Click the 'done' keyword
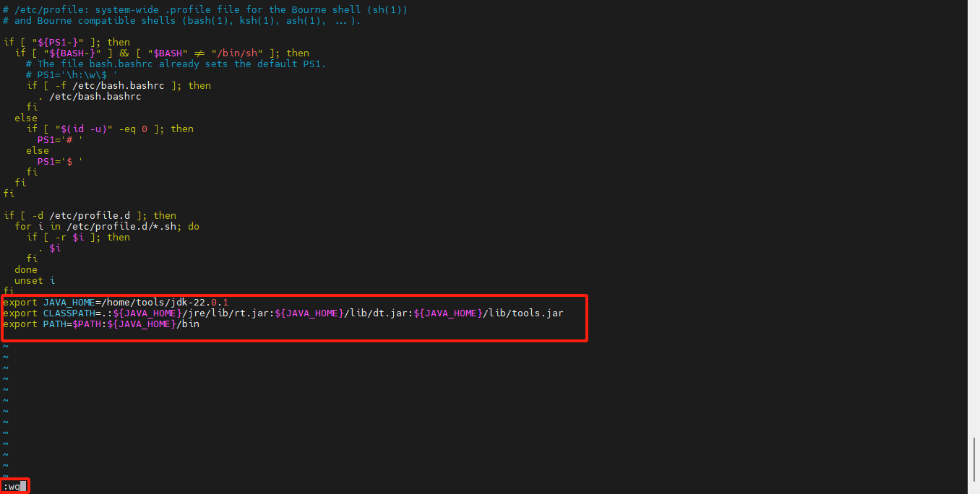 [x=26, y=269]
